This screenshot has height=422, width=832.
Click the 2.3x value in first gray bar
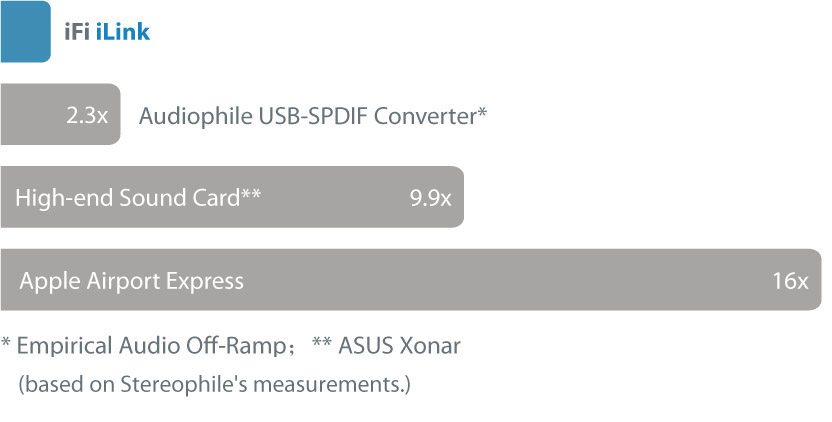87,115
